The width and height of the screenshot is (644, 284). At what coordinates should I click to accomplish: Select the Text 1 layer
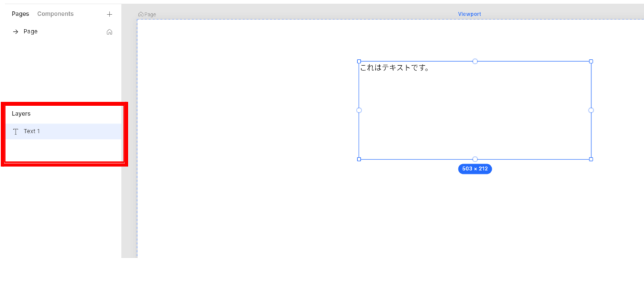[x=32, y=131]
